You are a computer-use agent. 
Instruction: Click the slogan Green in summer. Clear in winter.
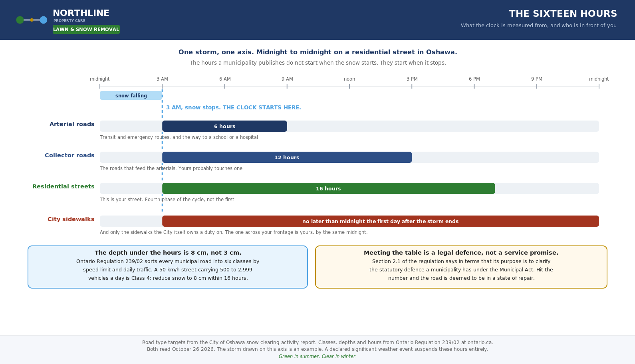(317, 356)
